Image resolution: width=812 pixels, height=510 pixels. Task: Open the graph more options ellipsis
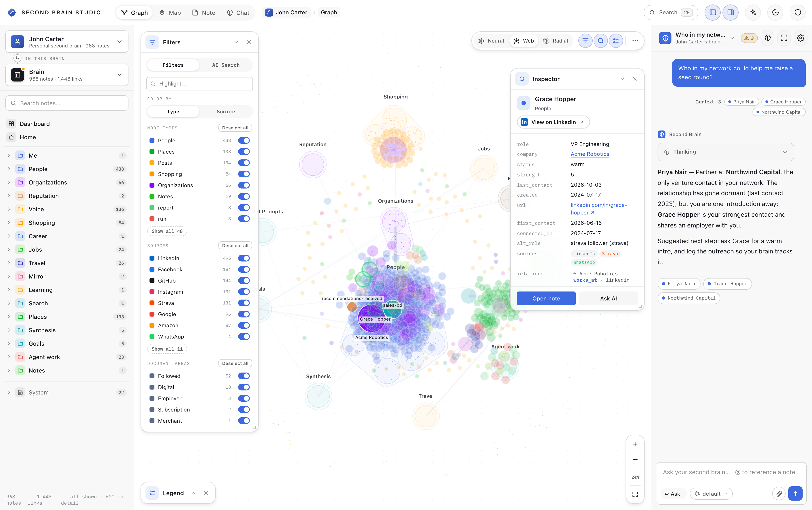tap(635, 41)
